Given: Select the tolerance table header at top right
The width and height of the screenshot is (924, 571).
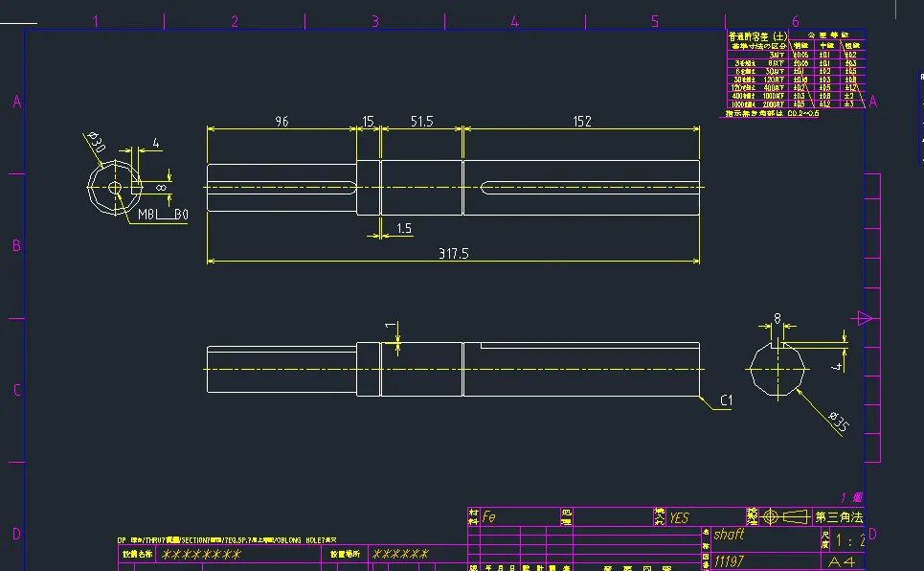Looking at the screenshot, I should pos(758,36).
